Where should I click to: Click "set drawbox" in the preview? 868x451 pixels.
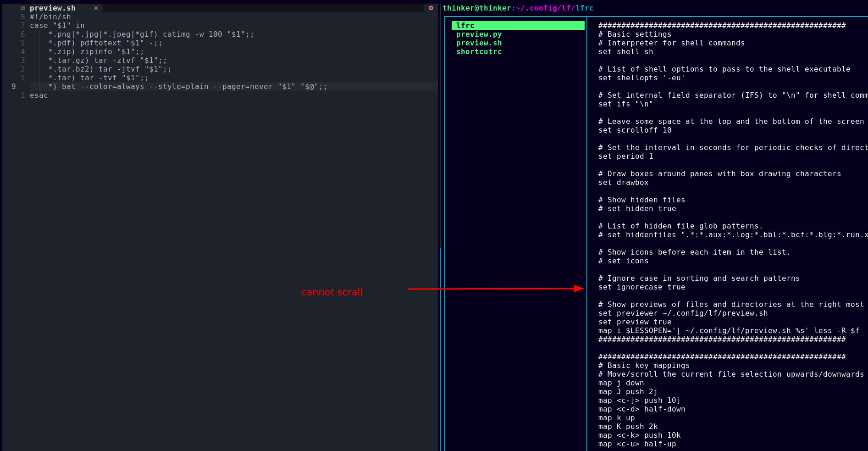623,182
